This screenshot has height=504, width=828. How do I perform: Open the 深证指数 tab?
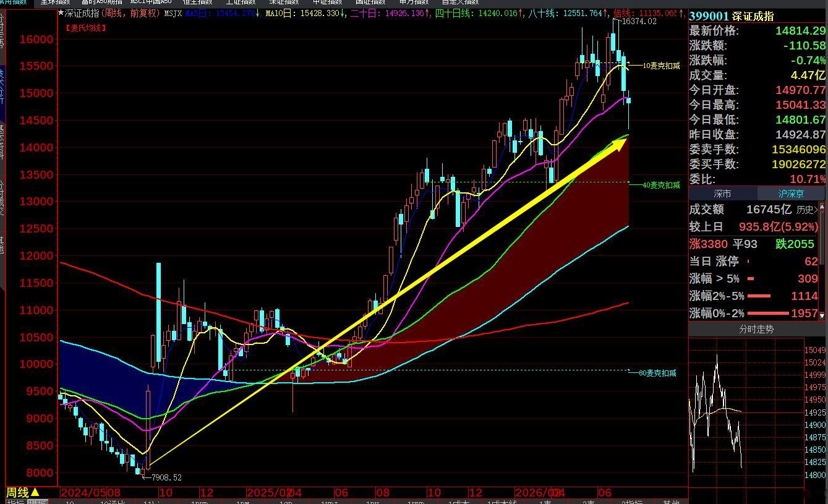283,2
